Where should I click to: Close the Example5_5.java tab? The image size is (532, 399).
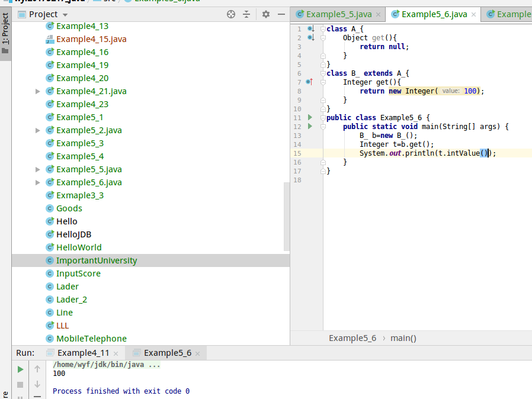[379, 15]
